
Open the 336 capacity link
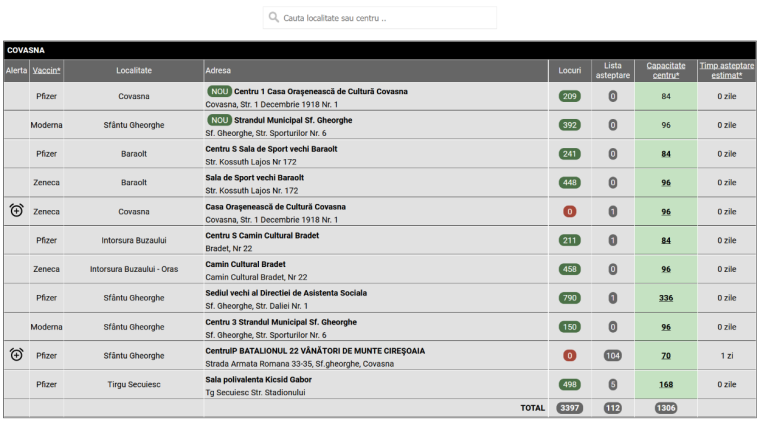click(665, 298)
